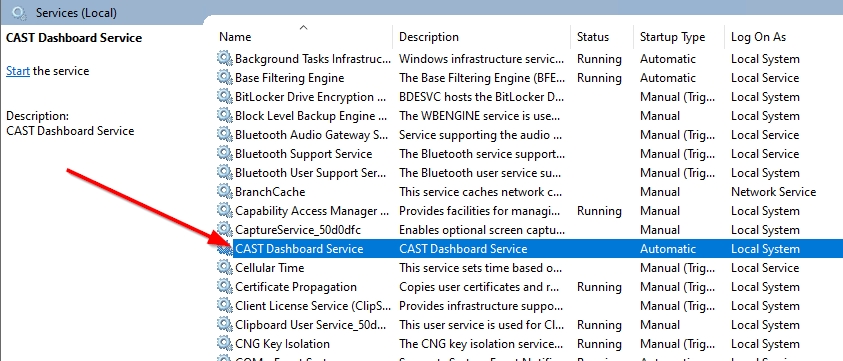Image resolution: width=843 pixels, height=361 pixels.
Task: Select the CAST Dashboard Service gear icon
Action: tap(225, 249)
